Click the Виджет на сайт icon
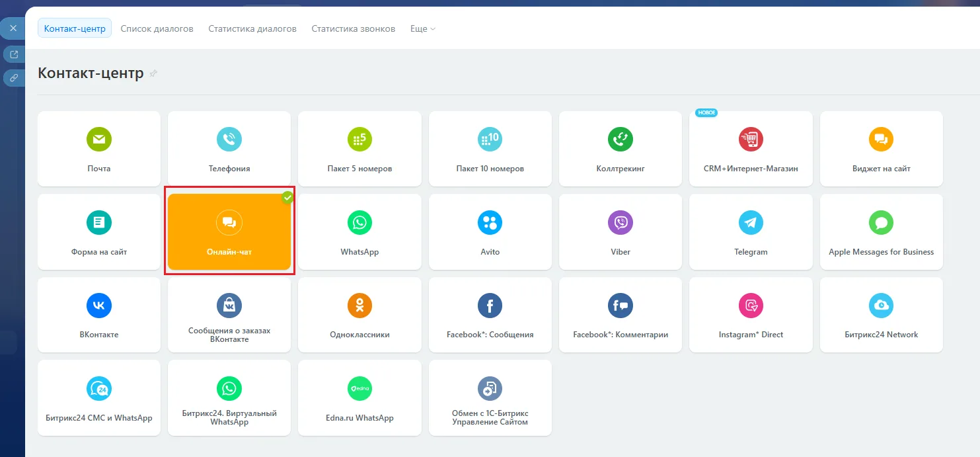The height and width of the screenshot is (457, 980). click(x=881, y=140)
